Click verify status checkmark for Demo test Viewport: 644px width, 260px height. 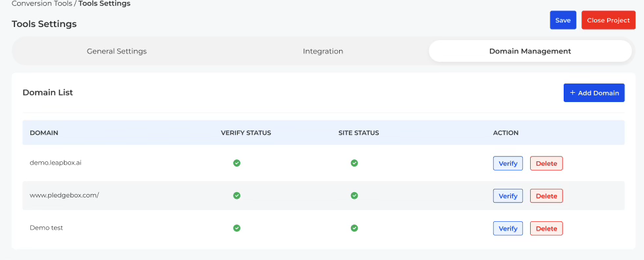coord(236,228)
